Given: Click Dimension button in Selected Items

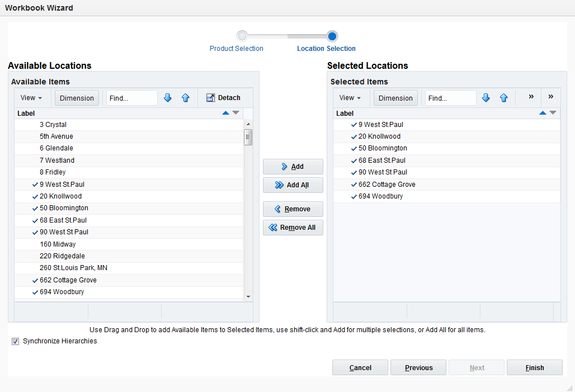Looking at the screenshot, I should coord(395,98).
